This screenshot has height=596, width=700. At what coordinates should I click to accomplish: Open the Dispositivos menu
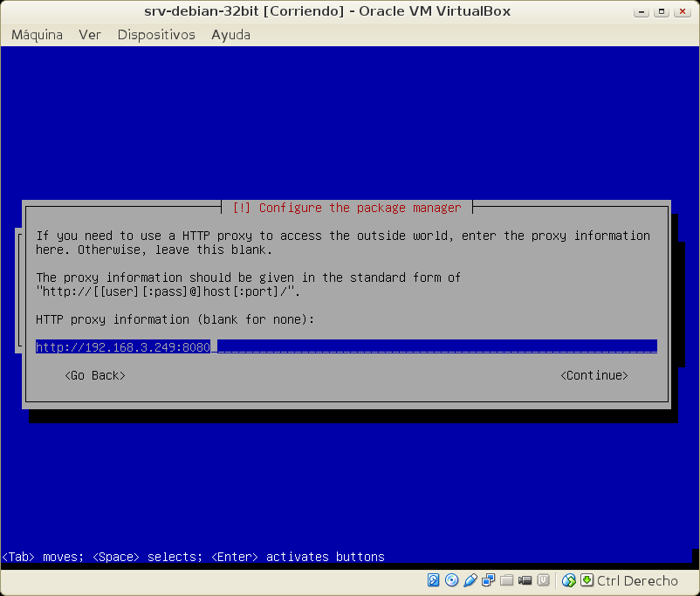tap(156, 35)
